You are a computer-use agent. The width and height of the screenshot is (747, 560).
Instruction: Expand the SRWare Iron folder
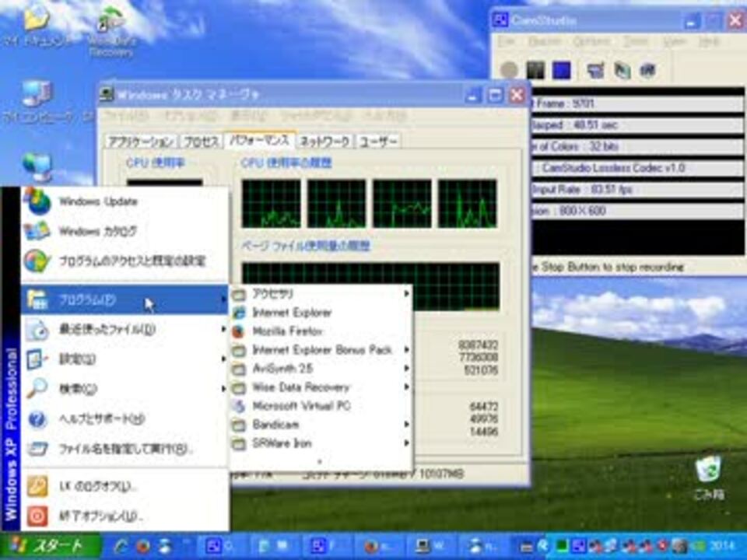pyautogui.click(x=321, y=443)
